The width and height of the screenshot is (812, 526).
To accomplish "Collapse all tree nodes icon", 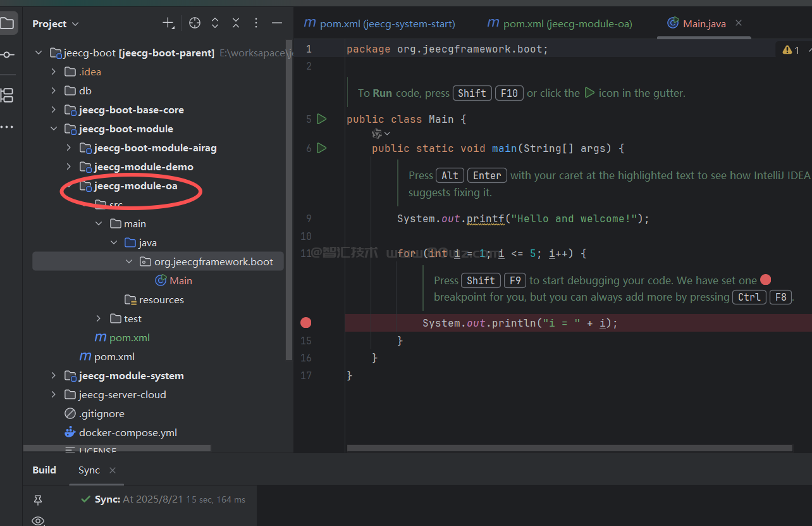I will coord(235,23).
